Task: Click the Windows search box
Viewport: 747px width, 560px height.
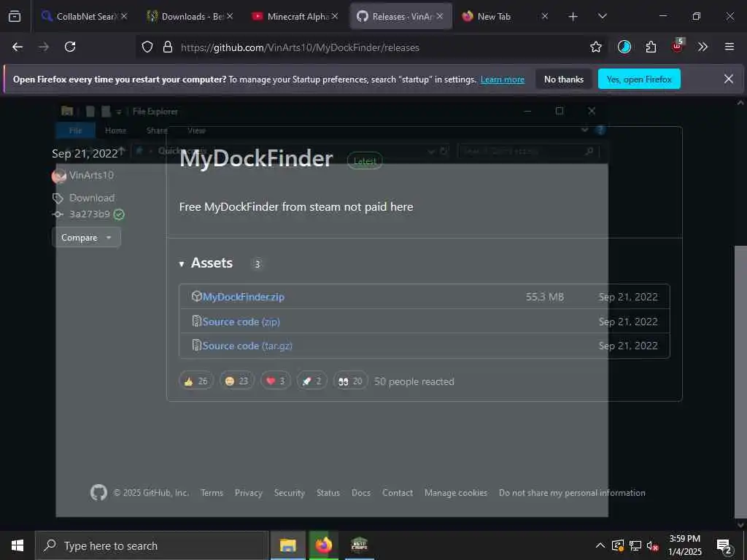Action: tap(152, 545)
